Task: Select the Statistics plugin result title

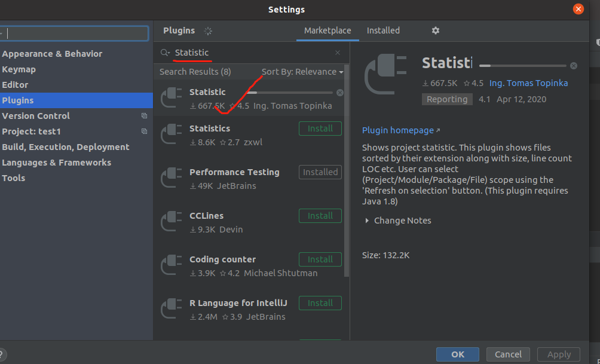Action: [210, 129]
